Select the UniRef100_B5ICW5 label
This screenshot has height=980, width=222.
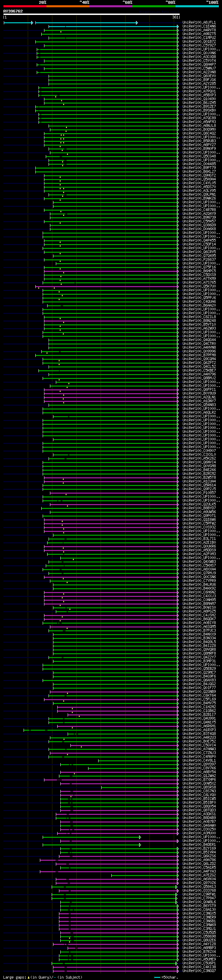tap(199, 799)
